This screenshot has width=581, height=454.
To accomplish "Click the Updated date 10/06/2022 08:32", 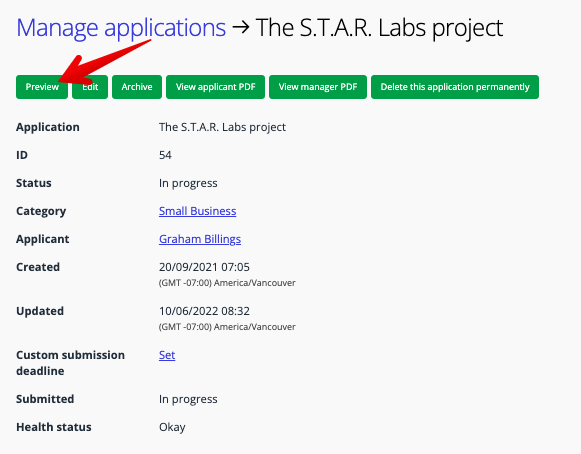I will pos(204,311).
